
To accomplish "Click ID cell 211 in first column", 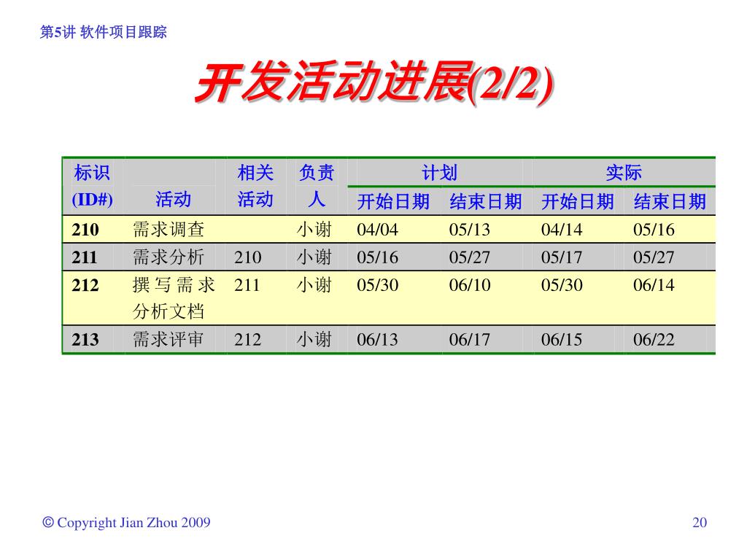I will [x=85, y=257].
